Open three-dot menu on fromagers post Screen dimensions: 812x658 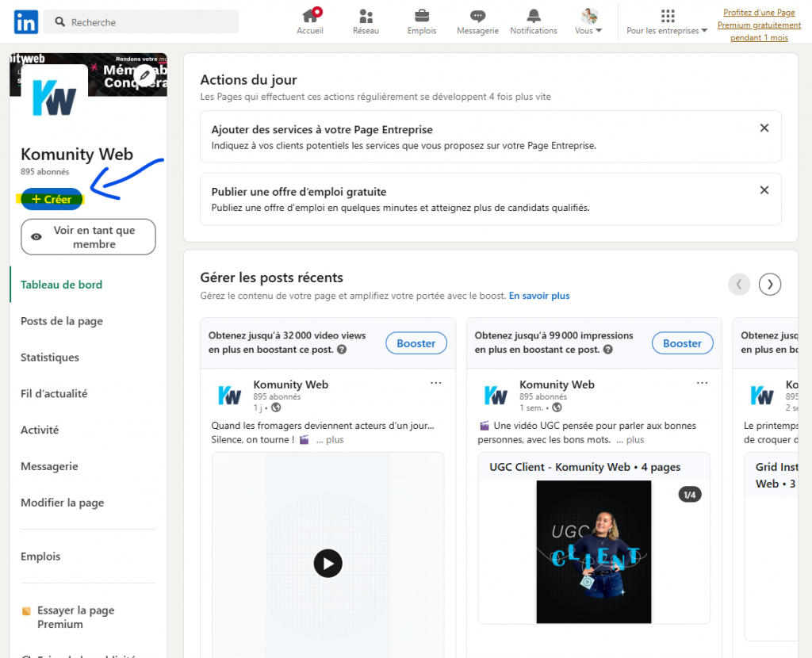pos(436,383)
